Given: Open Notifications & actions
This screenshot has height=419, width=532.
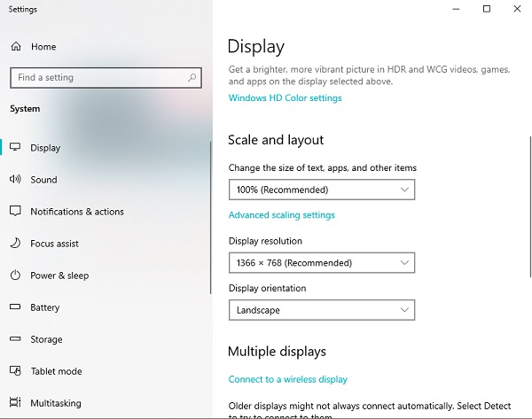Looking at the screenshot, I should pos(106,211).
